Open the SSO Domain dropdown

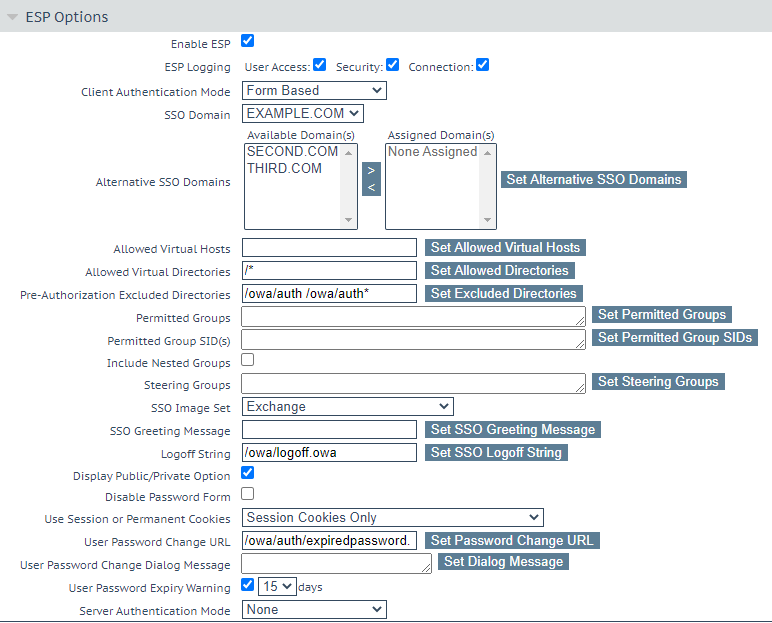pos(303,114)
